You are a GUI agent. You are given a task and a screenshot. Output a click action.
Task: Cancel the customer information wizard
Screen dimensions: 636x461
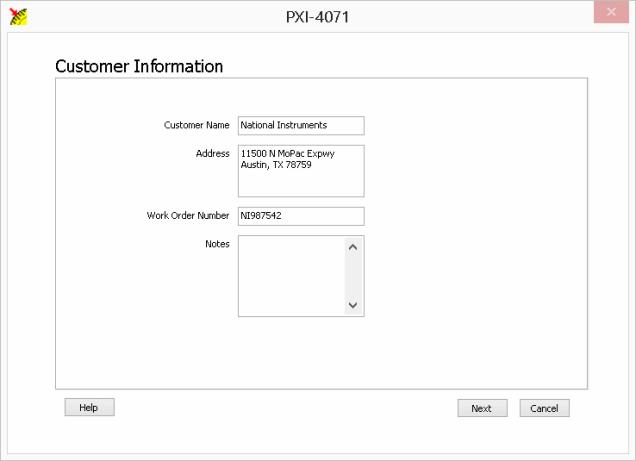coord(544,408)
